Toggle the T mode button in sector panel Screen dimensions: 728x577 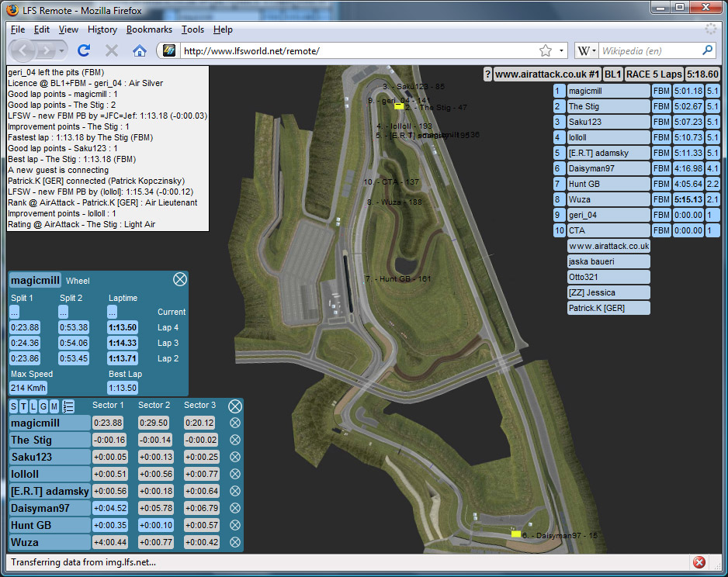[x=23, y=407]
